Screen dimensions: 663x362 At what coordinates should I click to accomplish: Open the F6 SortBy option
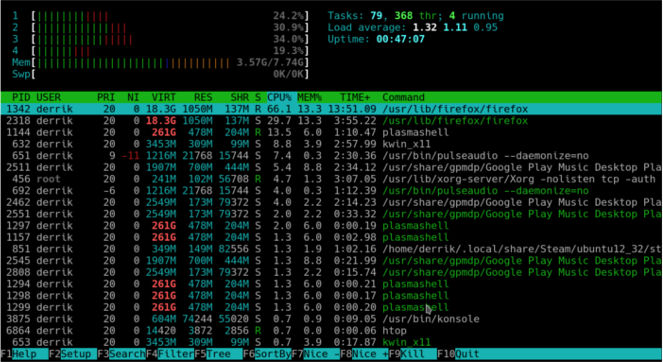tap(267, 354)
